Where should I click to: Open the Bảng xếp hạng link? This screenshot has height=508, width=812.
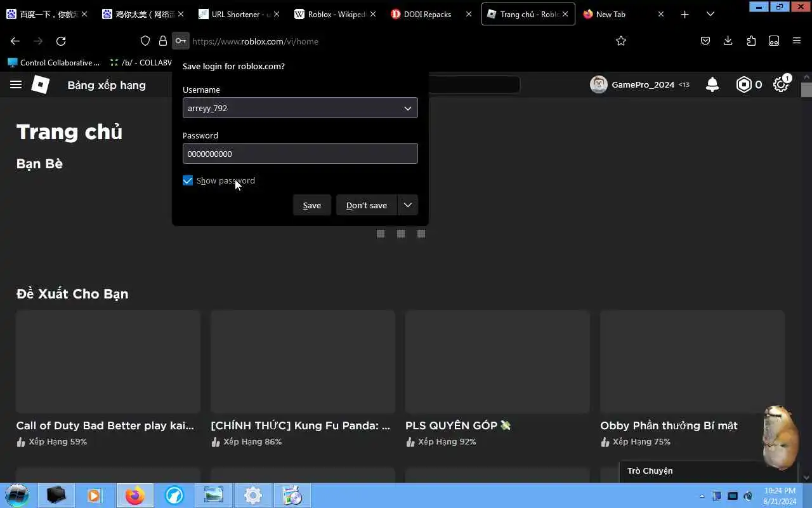tap(107, 85)
